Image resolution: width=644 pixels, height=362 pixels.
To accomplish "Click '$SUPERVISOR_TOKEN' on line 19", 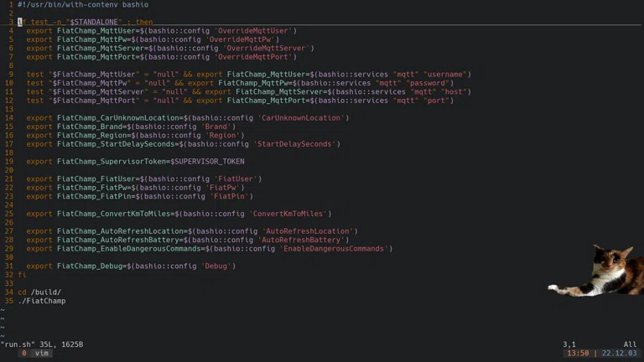I will (x=207, y=161).
